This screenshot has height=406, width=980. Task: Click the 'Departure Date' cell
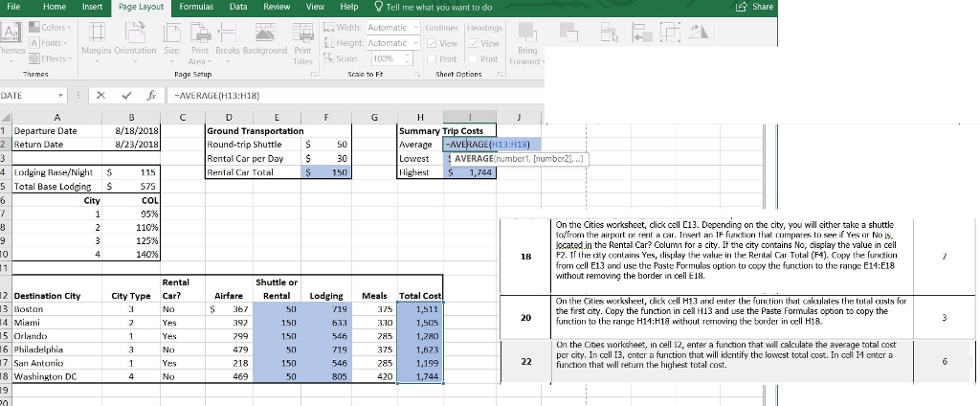coord(56,131)
